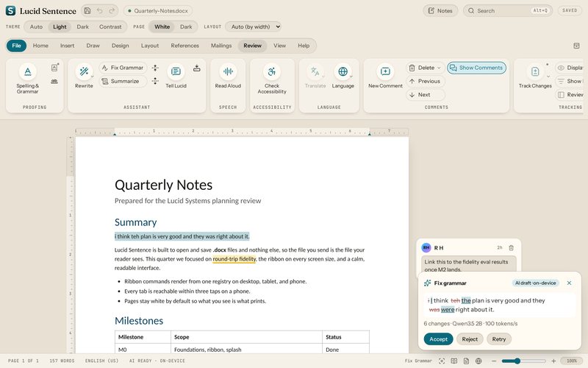The image size is (588, 368).
Task: Click the highlighted 'round-trip fidelity' text
Action: [234, 259]
